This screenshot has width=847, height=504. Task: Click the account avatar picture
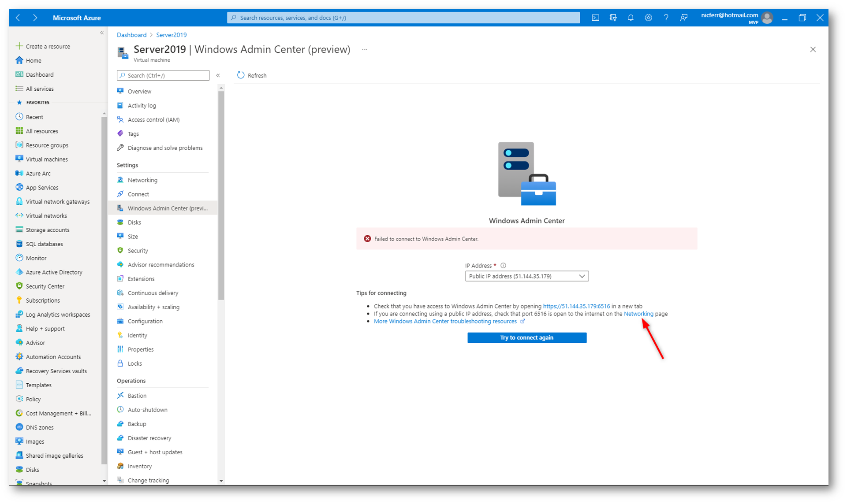point(767,18)
